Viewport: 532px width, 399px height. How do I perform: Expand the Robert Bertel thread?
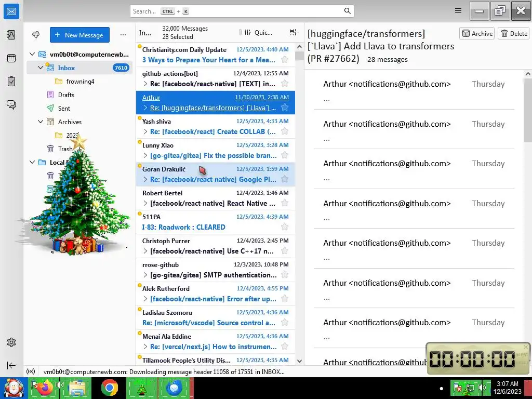pyautogui.click(x=145, y=203)
